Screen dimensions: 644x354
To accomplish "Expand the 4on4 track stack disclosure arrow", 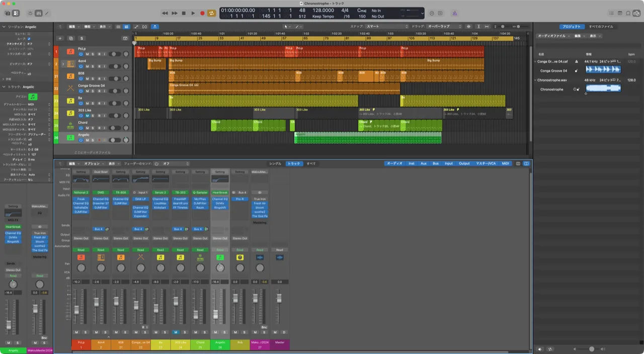I will (63, 64).
